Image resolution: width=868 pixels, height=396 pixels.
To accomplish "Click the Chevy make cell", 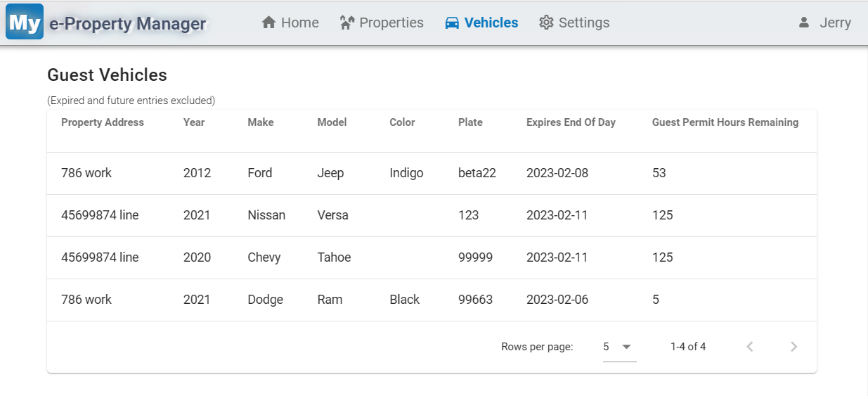I will [264, 257].
